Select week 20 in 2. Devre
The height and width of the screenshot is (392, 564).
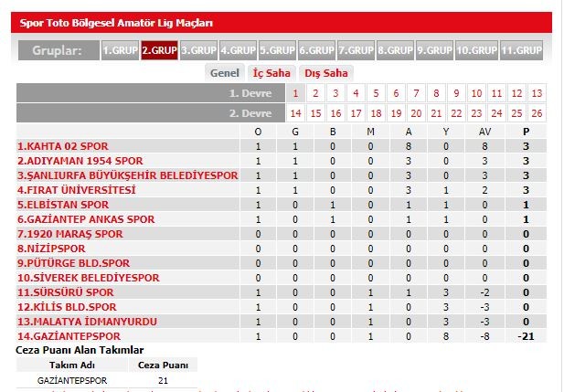click(x=416, y=113)
